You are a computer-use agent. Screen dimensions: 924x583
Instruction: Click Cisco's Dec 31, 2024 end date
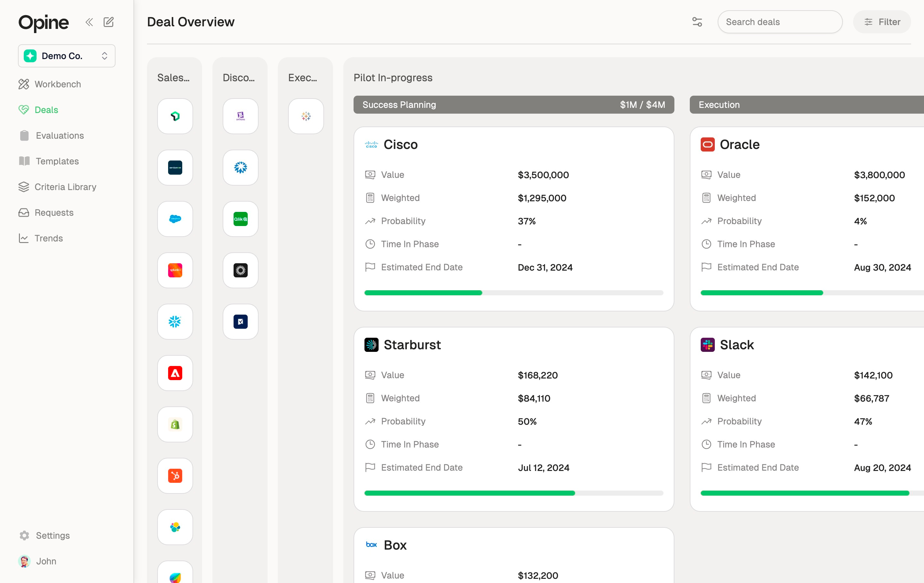click(x=545, y=267)
